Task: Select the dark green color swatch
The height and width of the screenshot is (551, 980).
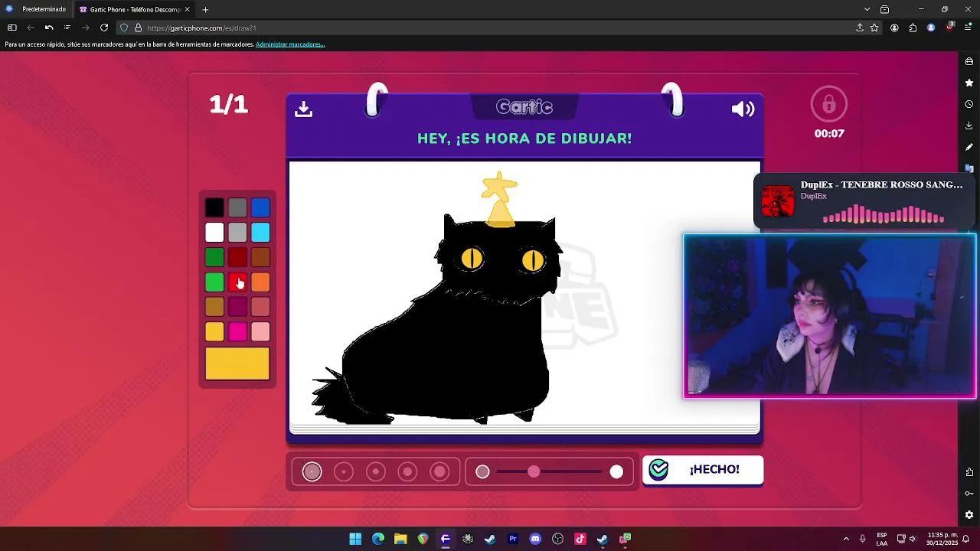Action: pos(214,258)
